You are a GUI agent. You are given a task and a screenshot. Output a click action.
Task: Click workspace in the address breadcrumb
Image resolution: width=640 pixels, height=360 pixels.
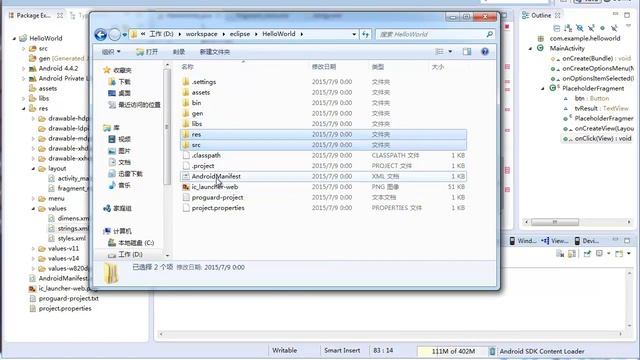[x=202, y=34]
